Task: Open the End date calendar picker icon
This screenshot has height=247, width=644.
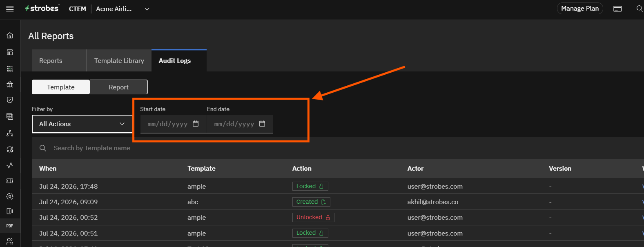Action: pyautogui.click(x=262, y=124)
